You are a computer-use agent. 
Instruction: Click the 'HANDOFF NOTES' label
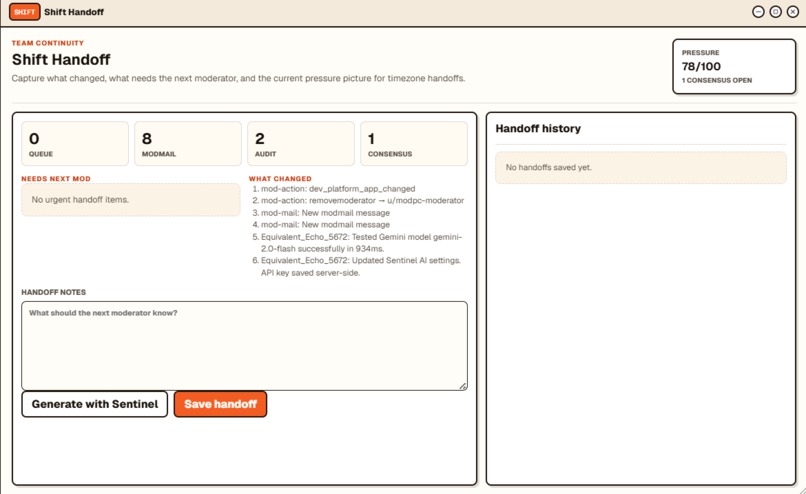point(53,292)
